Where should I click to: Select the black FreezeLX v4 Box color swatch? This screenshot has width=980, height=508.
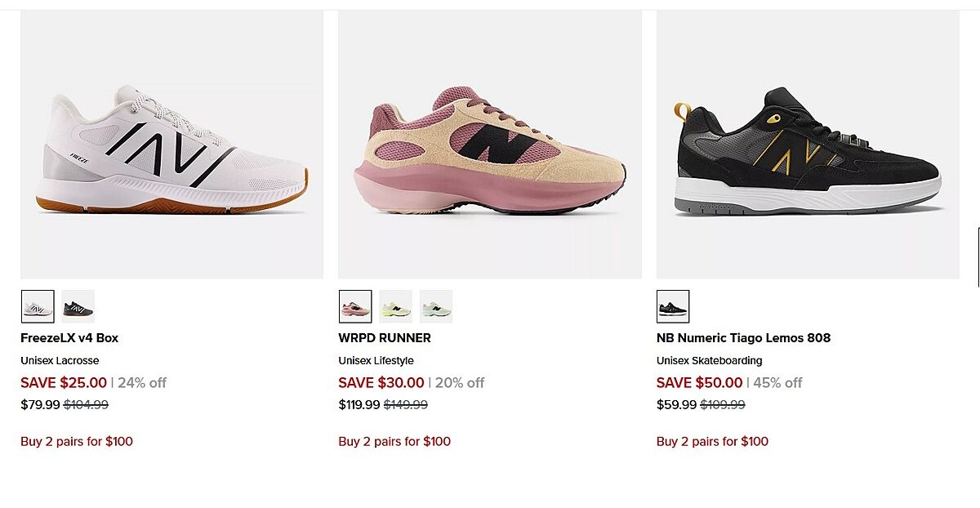pyautogui.click(x=78, y=306)
